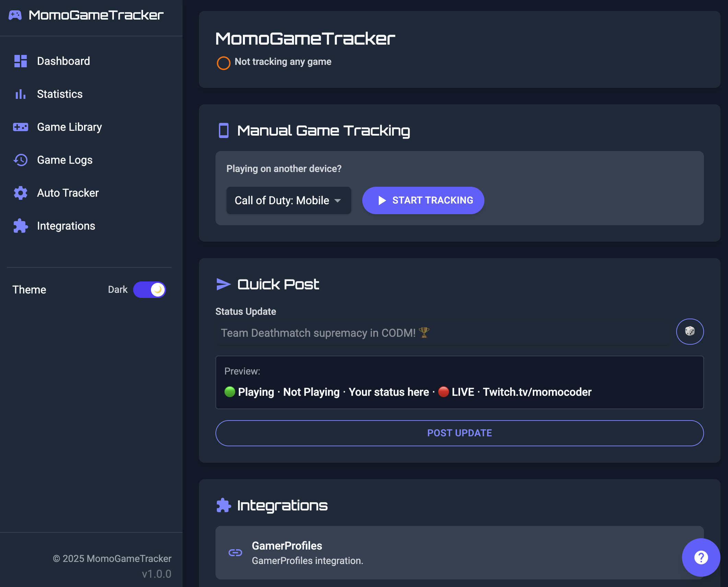The width and height of the screenshot is (728, 587).
Task: Open the Auto Tracker menu item
Action: (x=68, y=193)
